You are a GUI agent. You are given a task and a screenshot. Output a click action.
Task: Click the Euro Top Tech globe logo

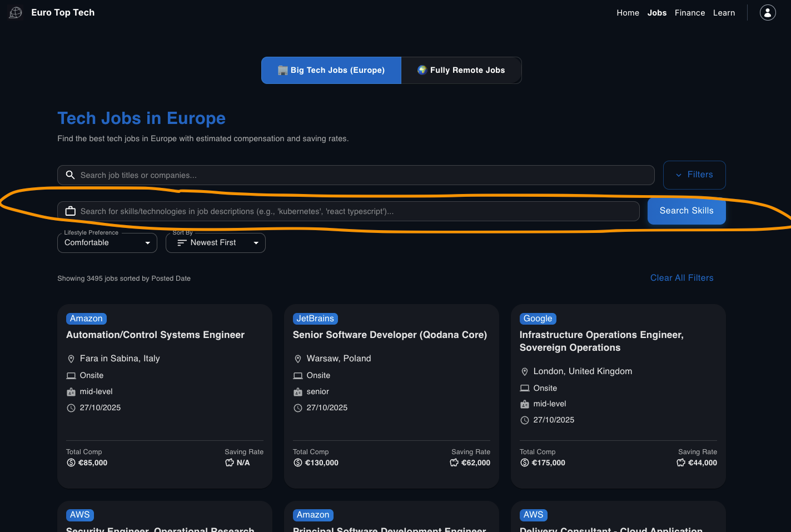point(16,12)
